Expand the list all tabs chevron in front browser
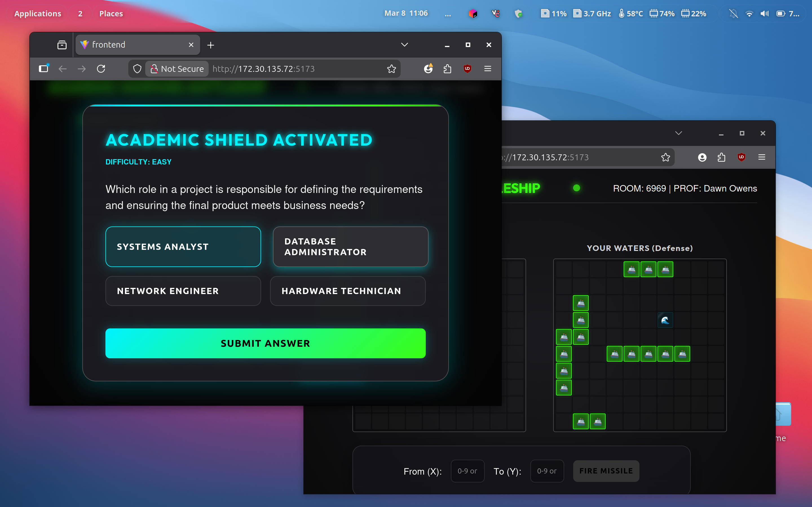This screenshot has height=507, width=812. tap(404, 45)
